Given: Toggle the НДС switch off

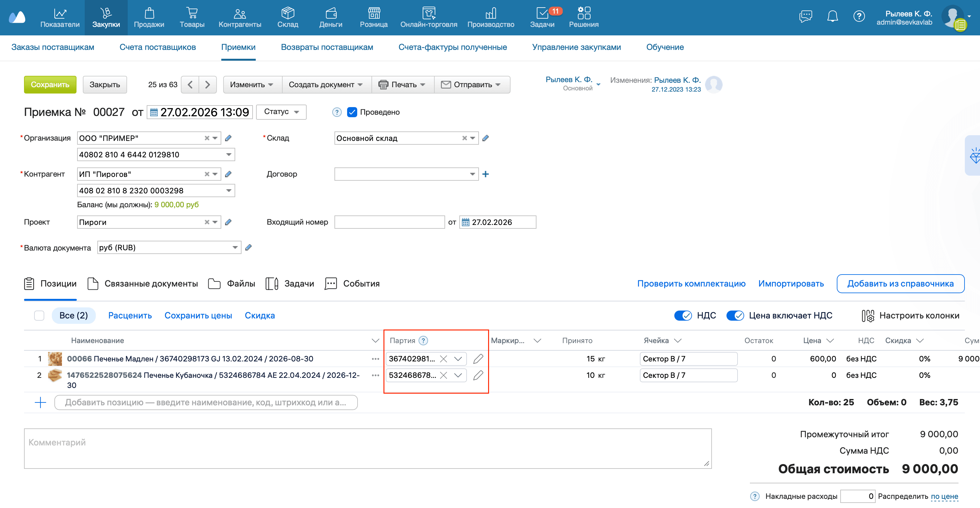Looking at the screenshot, I should 683,316.
